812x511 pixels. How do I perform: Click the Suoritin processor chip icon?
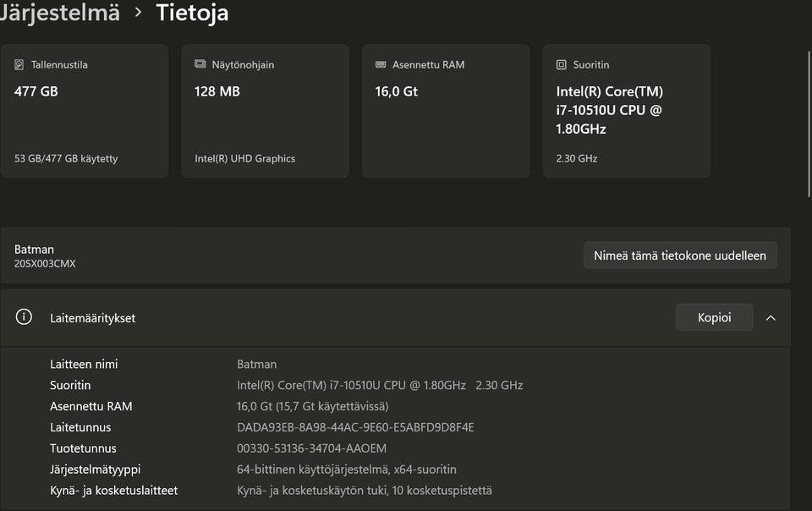coord(562,65)
